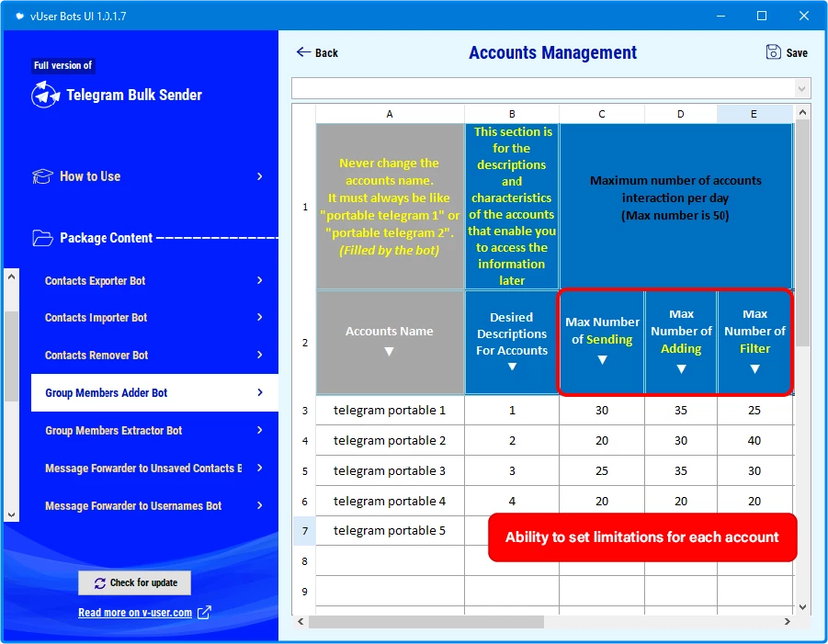Image resolution: width=828 pixels, height=644 pixels.
Task: Select Group Members Extractor Bot in sidebar
Action: (154, 430)
